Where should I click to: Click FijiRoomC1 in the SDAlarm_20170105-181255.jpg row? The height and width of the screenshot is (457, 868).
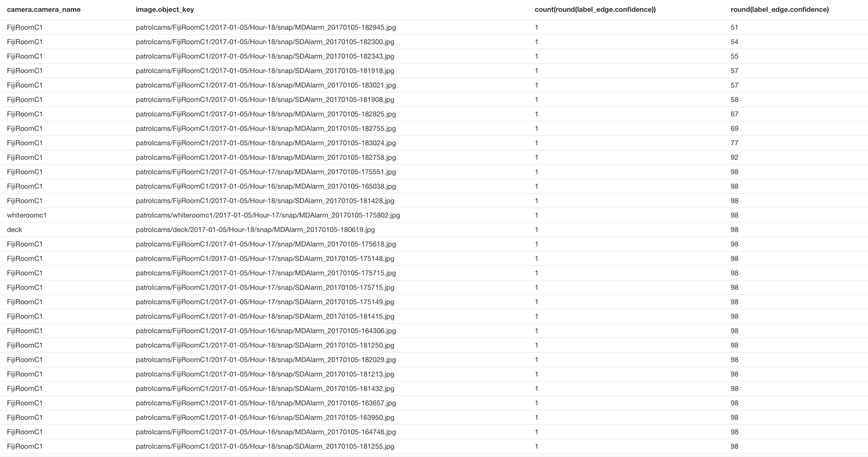(25, 447)
